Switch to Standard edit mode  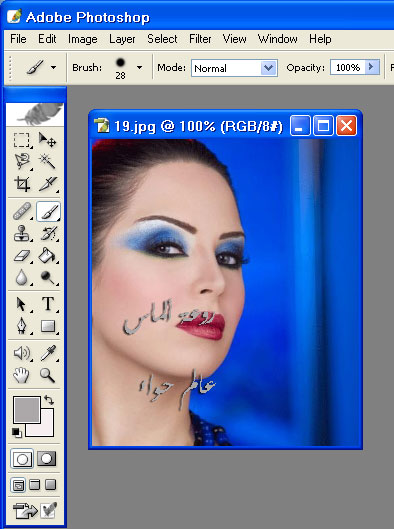(x=22, y=458)
